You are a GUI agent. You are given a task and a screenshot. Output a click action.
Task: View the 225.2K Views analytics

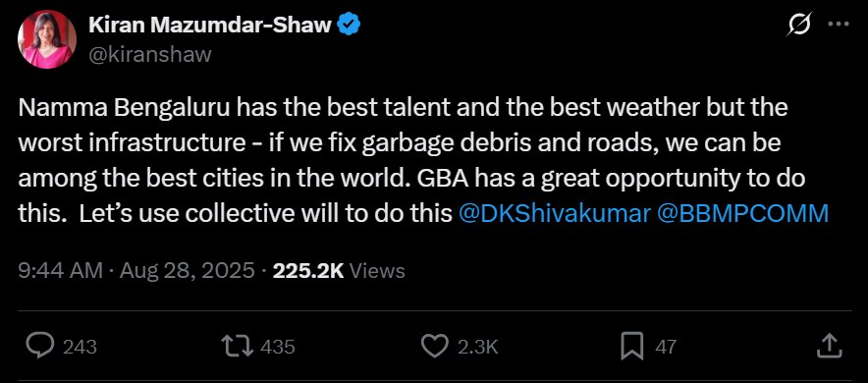(339, 271)
